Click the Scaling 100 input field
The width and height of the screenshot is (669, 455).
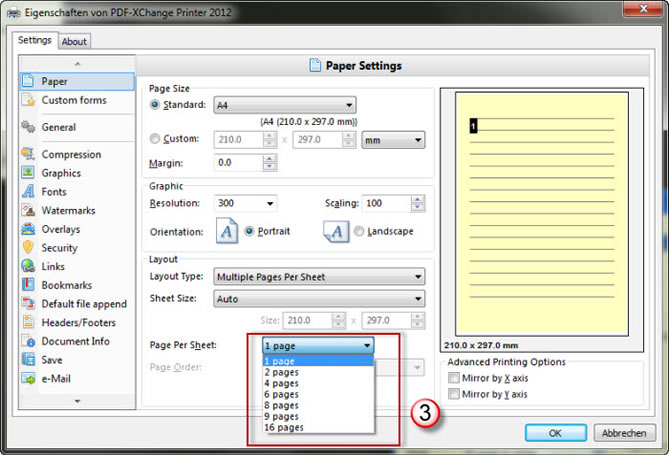point(387,203)
